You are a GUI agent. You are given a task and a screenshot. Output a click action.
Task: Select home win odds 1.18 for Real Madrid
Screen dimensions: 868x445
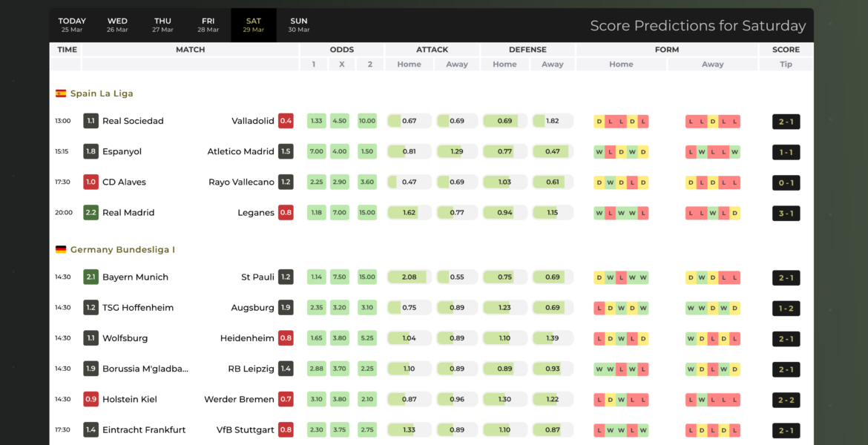(x=317, y=212)
